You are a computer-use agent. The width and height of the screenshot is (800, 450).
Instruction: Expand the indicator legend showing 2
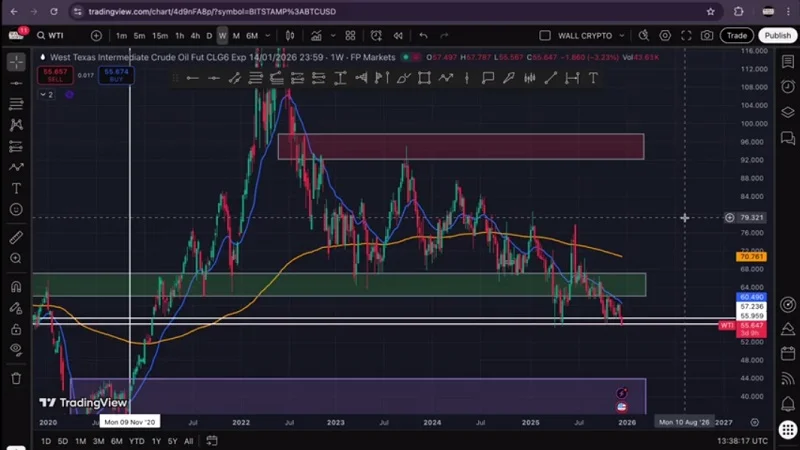[46, 94]
